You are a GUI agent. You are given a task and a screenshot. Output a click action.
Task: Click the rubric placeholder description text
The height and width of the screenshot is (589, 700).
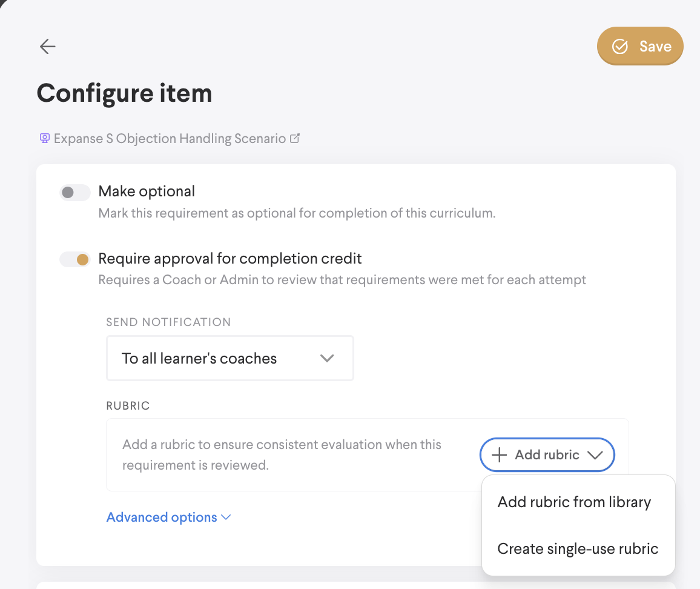pos(282,454)
